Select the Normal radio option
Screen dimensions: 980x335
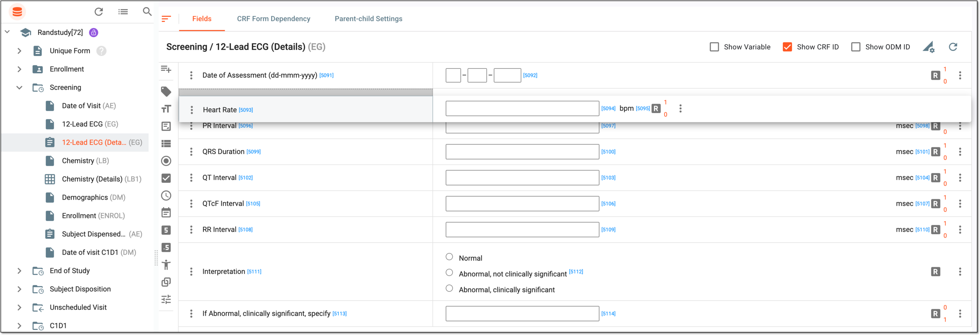[449, 257]
